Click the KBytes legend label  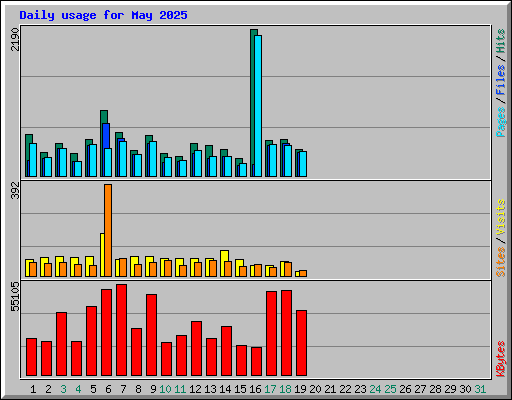[x=500, y=359]
